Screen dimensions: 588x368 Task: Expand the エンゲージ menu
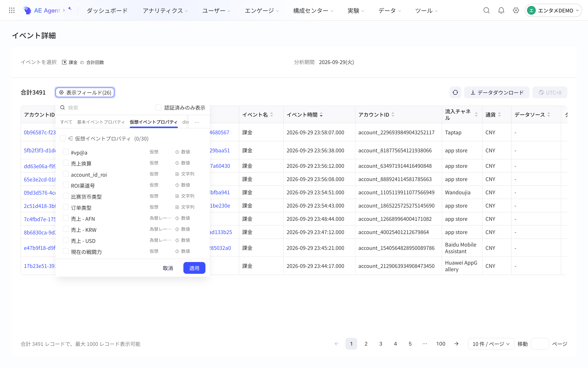tap(262, 10)
